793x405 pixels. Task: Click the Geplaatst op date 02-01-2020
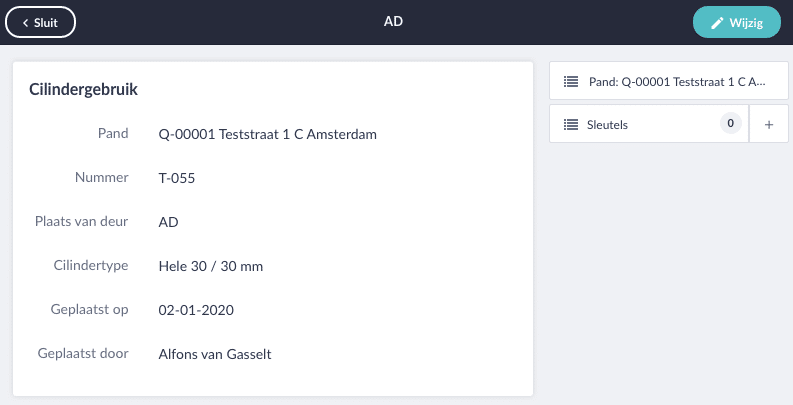point(196,310)
